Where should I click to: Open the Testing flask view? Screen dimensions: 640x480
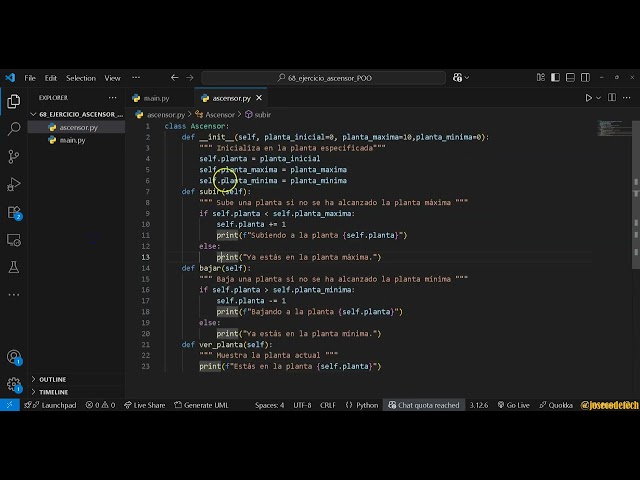pyautogui.click(x=13, y=267)
